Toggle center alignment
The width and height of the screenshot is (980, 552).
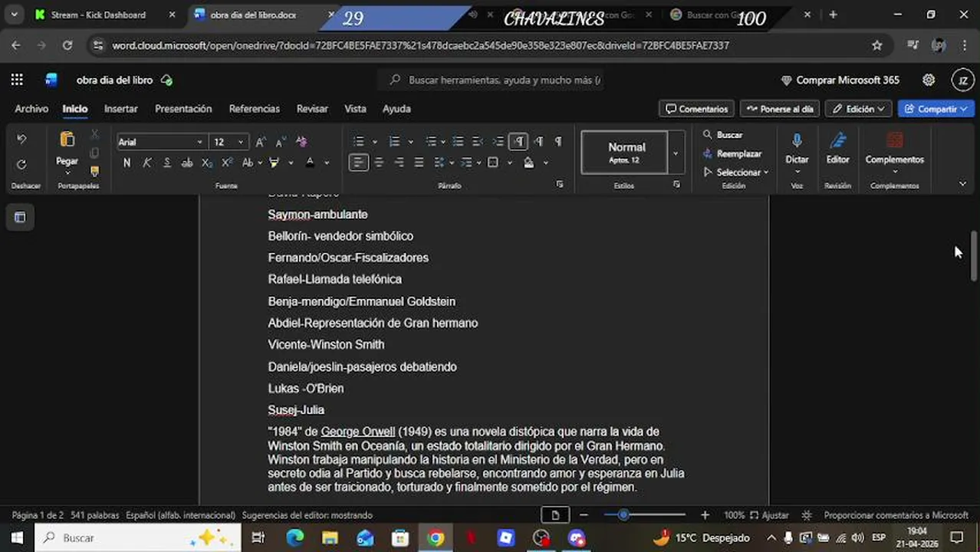(x=379, y=163)
